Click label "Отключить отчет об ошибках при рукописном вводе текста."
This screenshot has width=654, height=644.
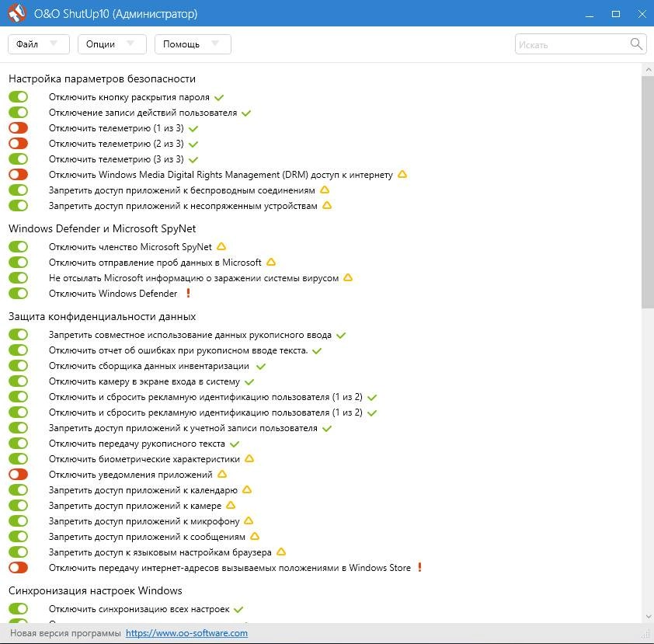coord(178,350)
